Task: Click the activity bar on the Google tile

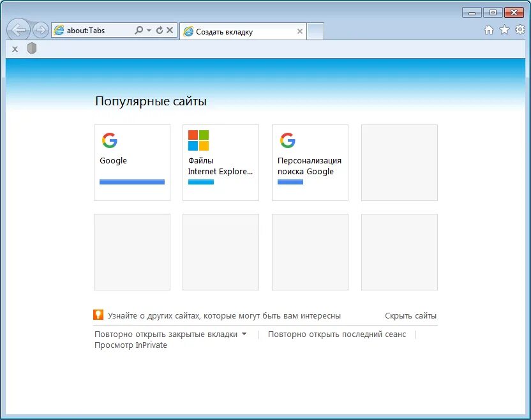Action: [x=132, y=182]
